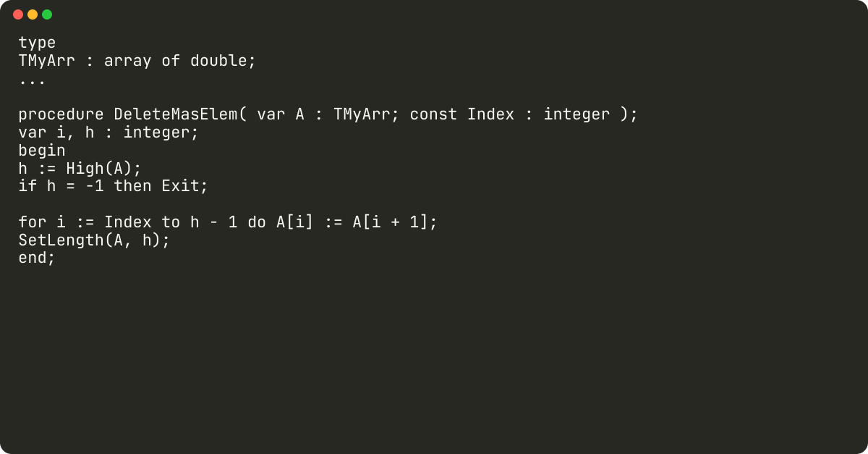This screenshot has height=454, width=868.
Task: Click the 'for' loop keyword
Action: coord(33,222)
